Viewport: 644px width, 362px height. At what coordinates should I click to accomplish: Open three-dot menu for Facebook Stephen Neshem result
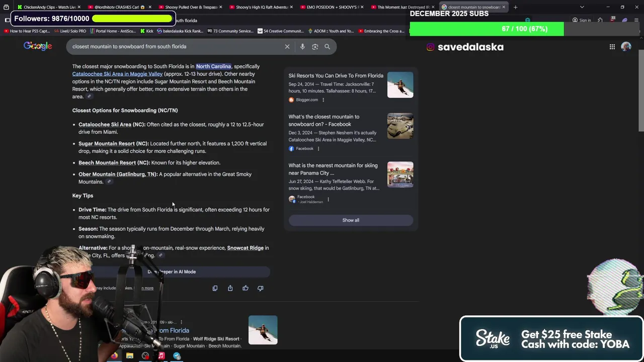[x=318, y=149]
